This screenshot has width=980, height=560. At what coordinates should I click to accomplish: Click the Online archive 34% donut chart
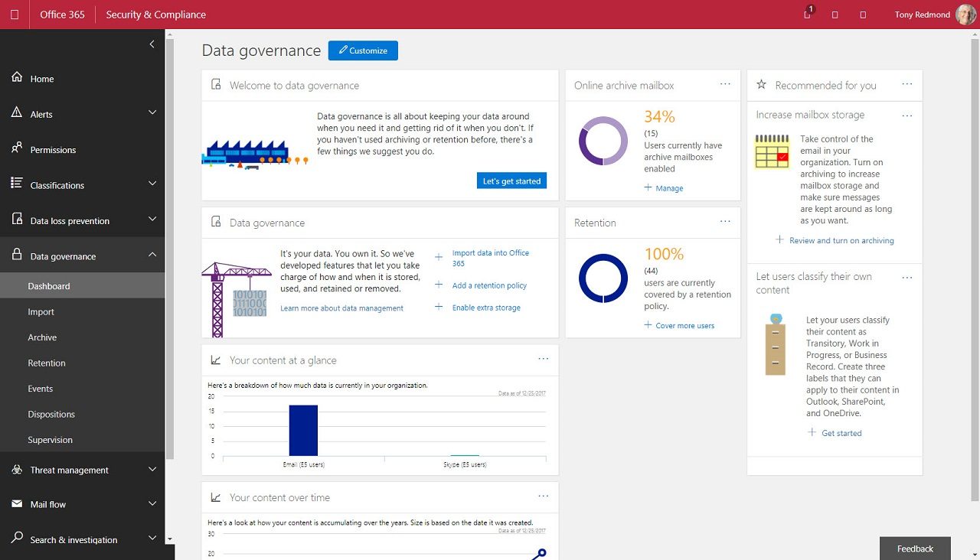click(603, 141)
